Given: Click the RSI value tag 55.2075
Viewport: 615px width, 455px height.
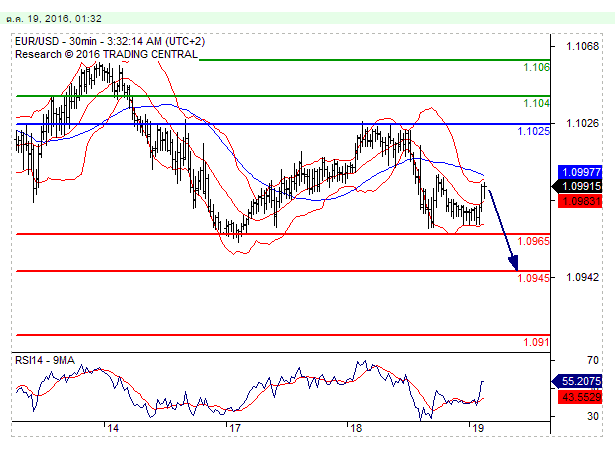Looking at the screenshot, I should point(577,381).
